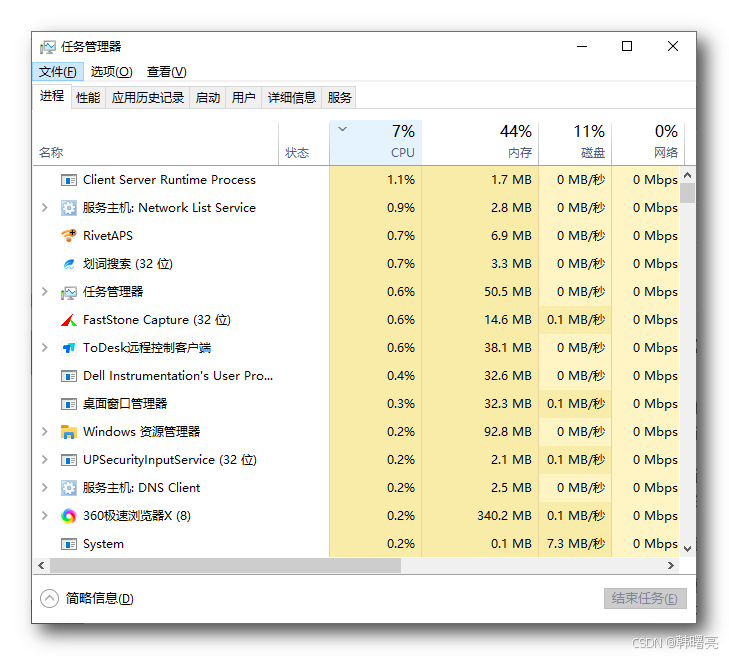Select the 进程 tab

52,96
